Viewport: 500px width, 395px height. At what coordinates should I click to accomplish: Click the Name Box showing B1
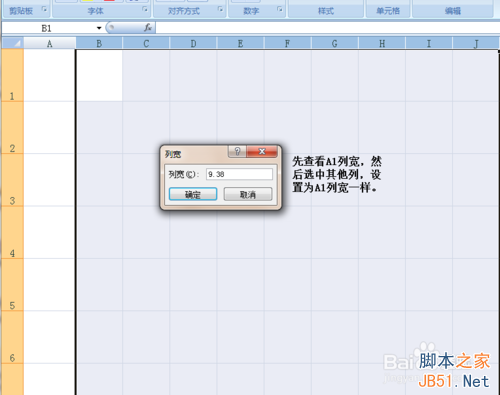[47, 28]
